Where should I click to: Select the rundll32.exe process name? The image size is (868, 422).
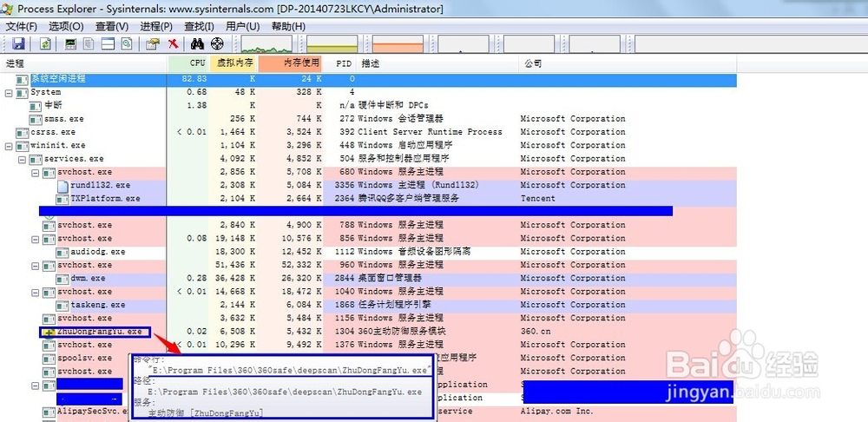(x=100, y=186)
